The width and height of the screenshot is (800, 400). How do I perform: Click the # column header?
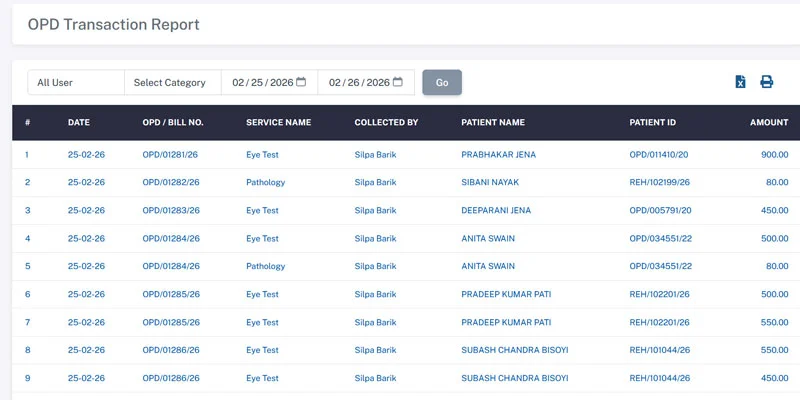[28, 122]
